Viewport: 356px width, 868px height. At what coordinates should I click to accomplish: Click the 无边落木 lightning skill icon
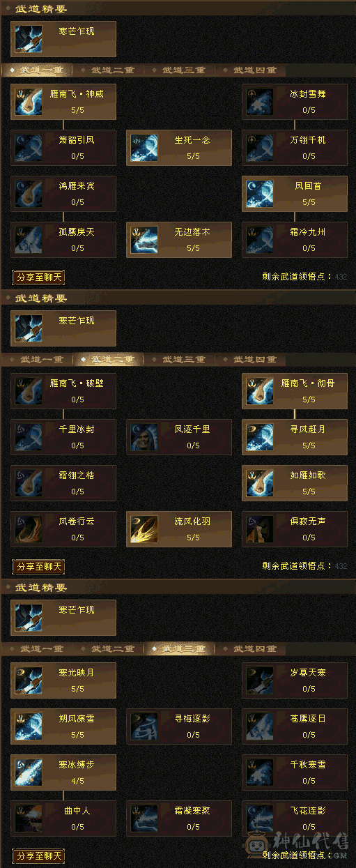pyautogui.click(x=144, y=240)
